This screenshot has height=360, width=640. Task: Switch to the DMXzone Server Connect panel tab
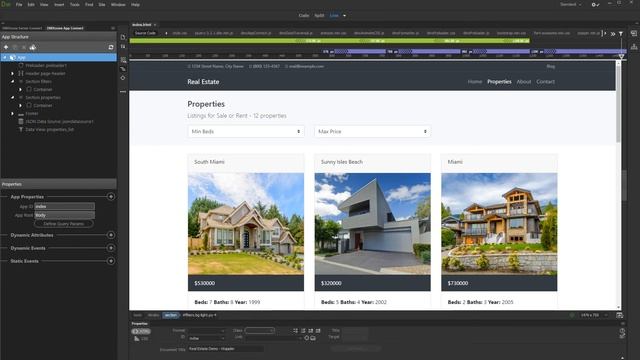tap(22, 28)
